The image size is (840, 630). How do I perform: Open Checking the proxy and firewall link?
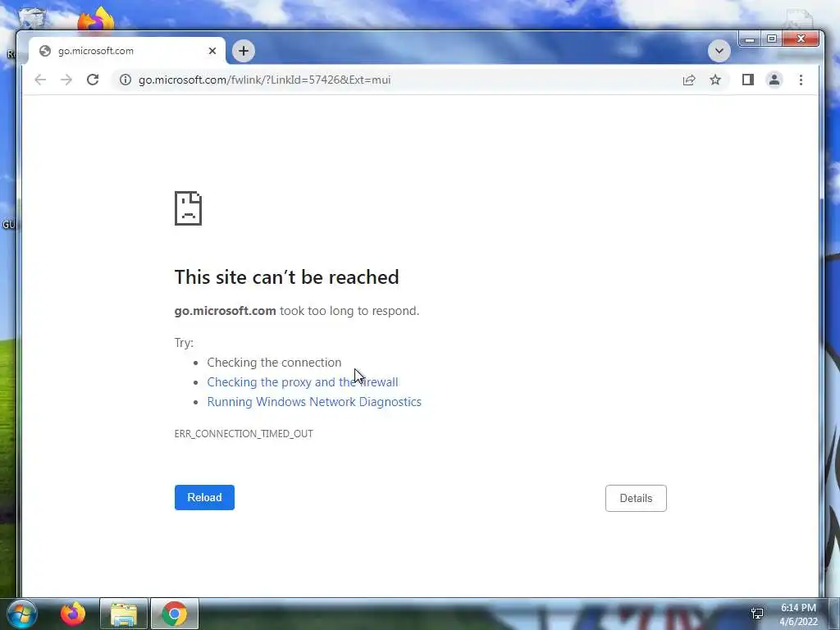pos(303,382)
